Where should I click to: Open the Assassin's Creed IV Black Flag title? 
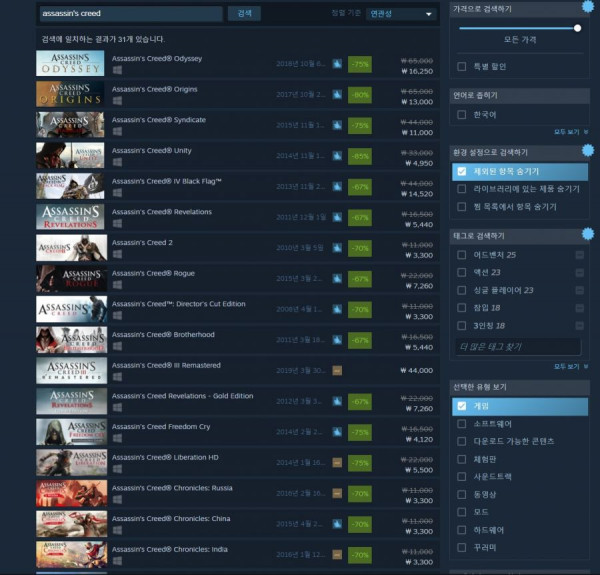[x=166, y=181]
